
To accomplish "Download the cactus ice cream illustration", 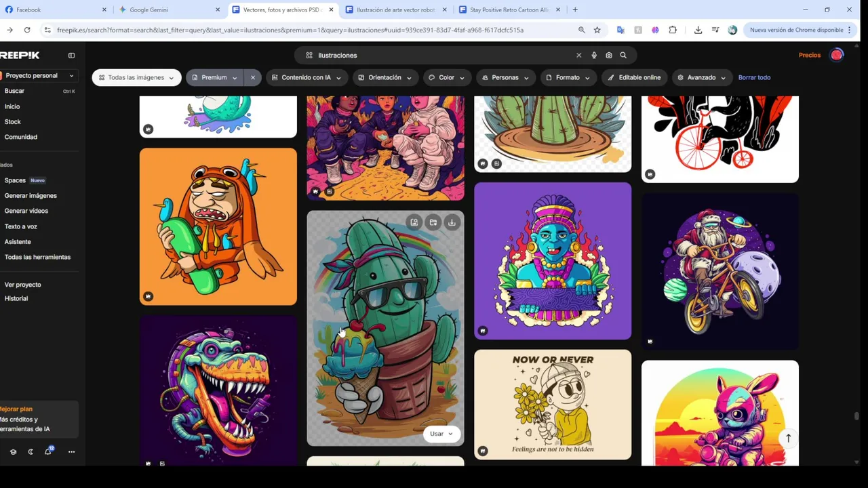I will (452, 222).
